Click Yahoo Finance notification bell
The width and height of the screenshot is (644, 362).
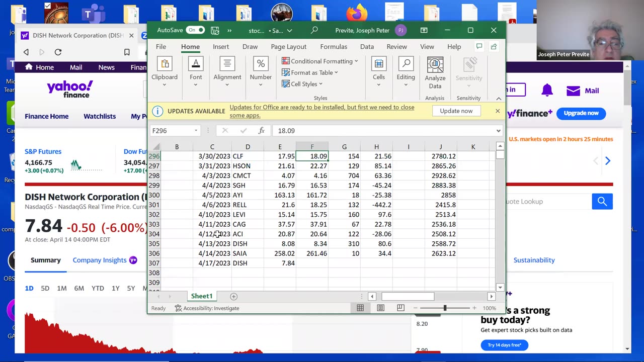[x=547, y=90]
